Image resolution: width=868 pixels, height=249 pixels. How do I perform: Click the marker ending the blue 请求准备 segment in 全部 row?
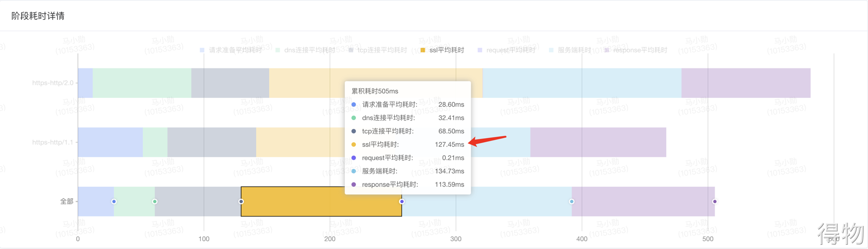114,201
